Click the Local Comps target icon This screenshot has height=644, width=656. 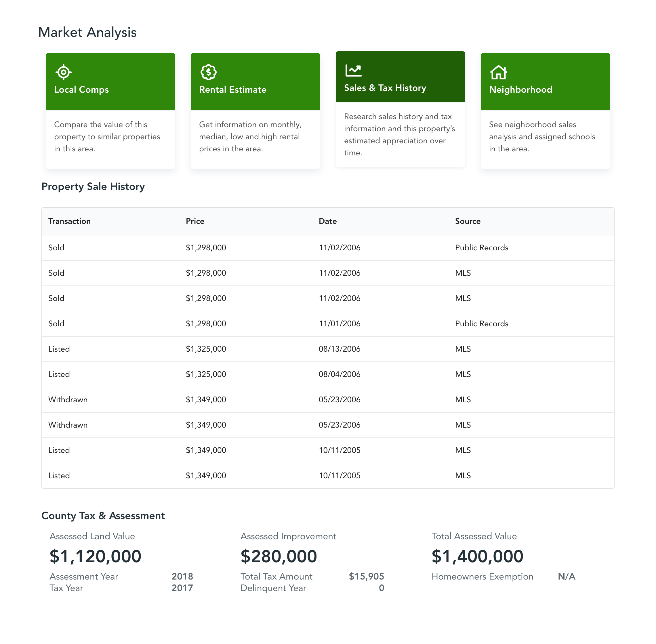[63, 72]
